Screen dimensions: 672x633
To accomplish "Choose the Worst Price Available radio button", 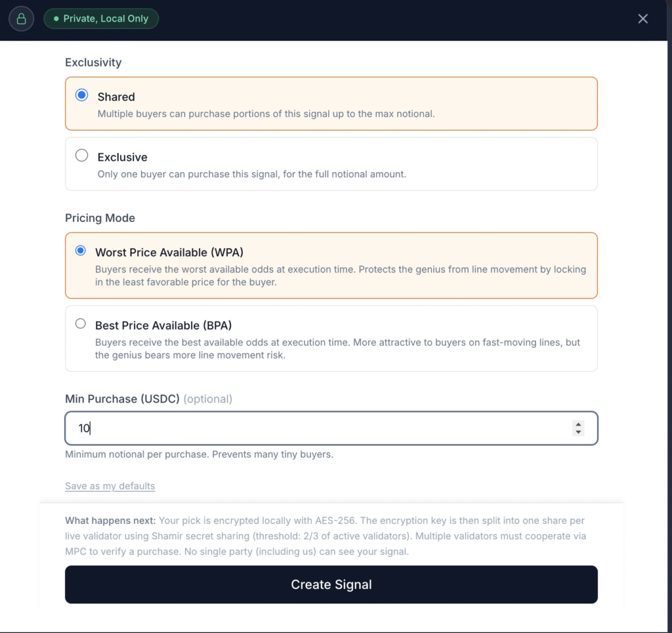I will pos(81,251).
